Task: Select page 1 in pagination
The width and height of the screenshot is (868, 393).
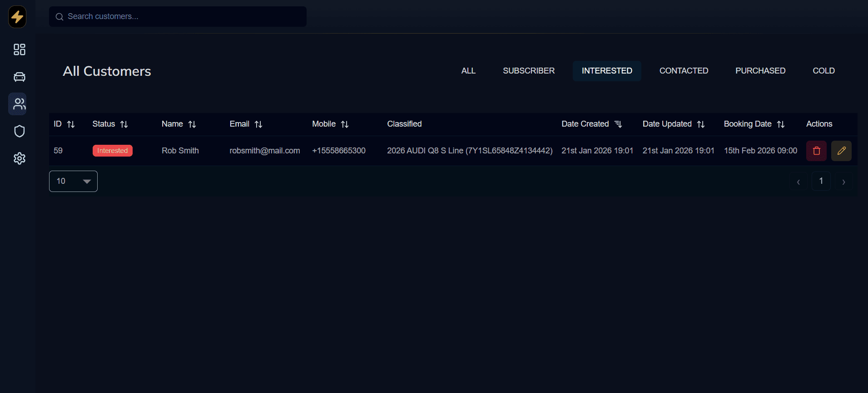Action: (x=821, y=181)
